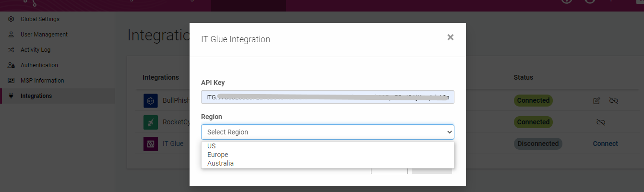Click inside the API Key field
Image resolution: width=644 pixels, height=192 pixels.
click(328, 97)
